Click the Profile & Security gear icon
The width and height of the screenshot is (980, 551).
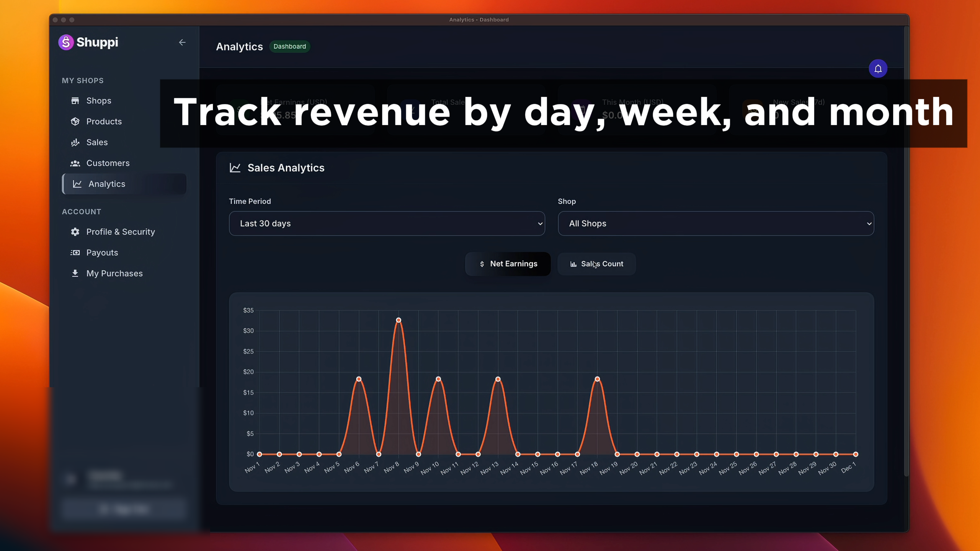pos(75,232)
